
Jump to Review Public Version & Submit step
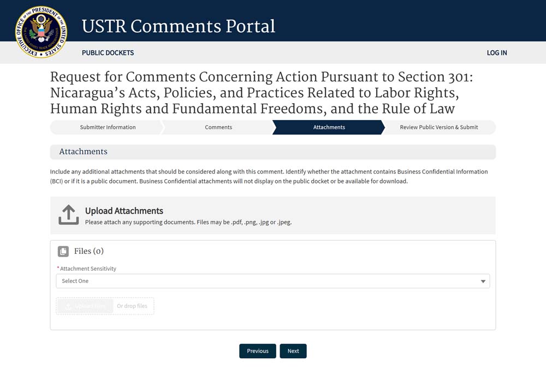click(438, 127)
